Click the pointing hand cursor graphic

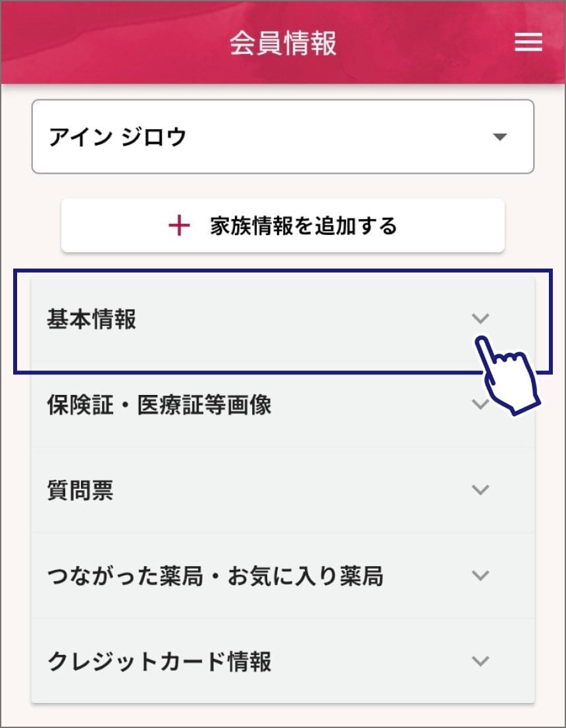[x=507, y=375]
